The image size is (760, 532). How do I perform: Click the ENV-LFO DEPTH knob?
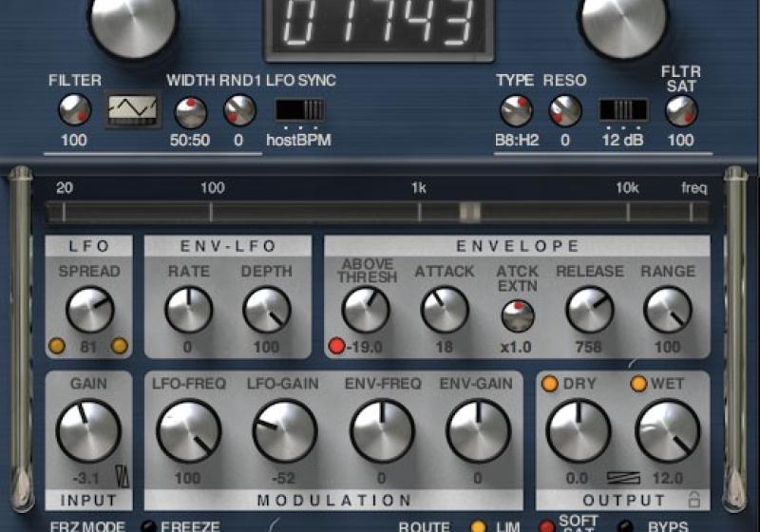coord(267,310)
